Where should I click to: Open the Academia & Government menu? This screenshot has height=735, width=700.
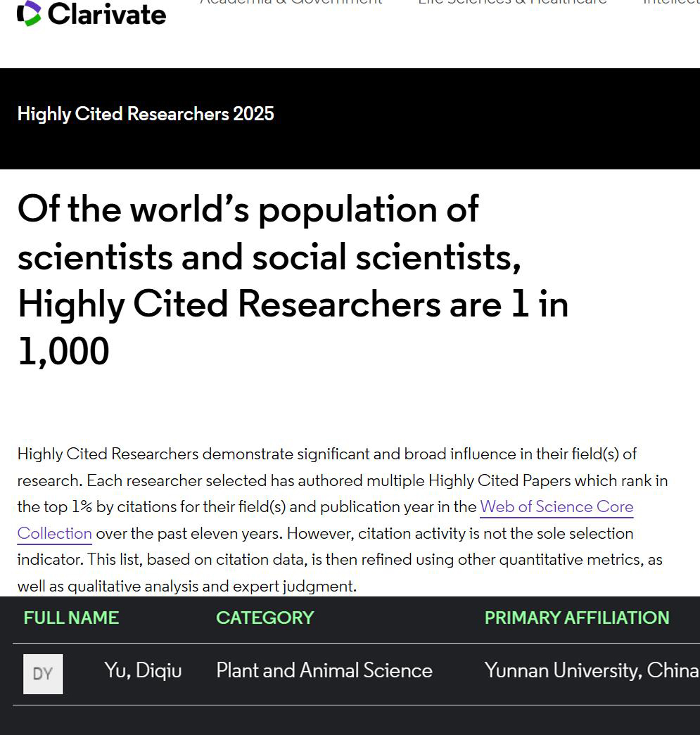click(x=291, y=3)
